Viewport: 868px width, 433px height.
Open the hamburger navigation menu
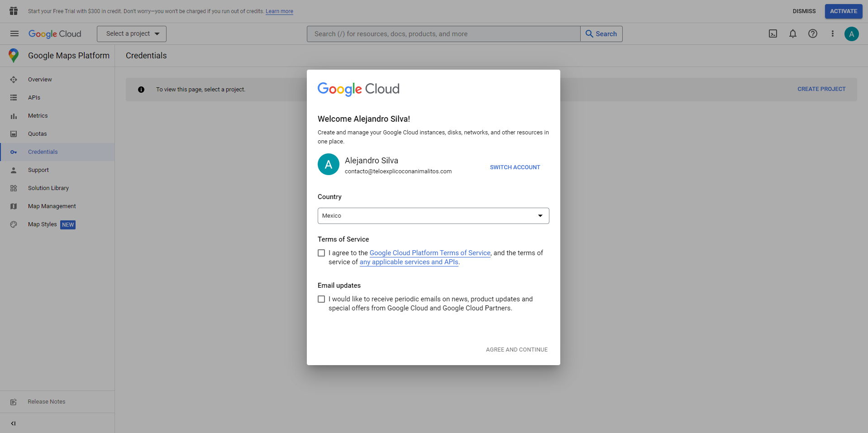click(x=14, y=33)
